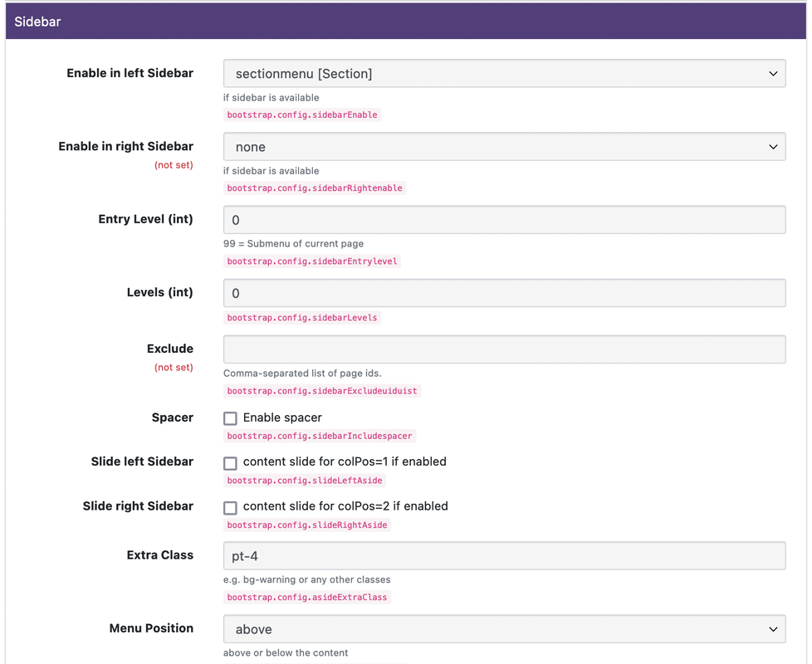Click chevron arrow of 'above' select
Viewport: 812px width, 664px height.
[773, 629]
